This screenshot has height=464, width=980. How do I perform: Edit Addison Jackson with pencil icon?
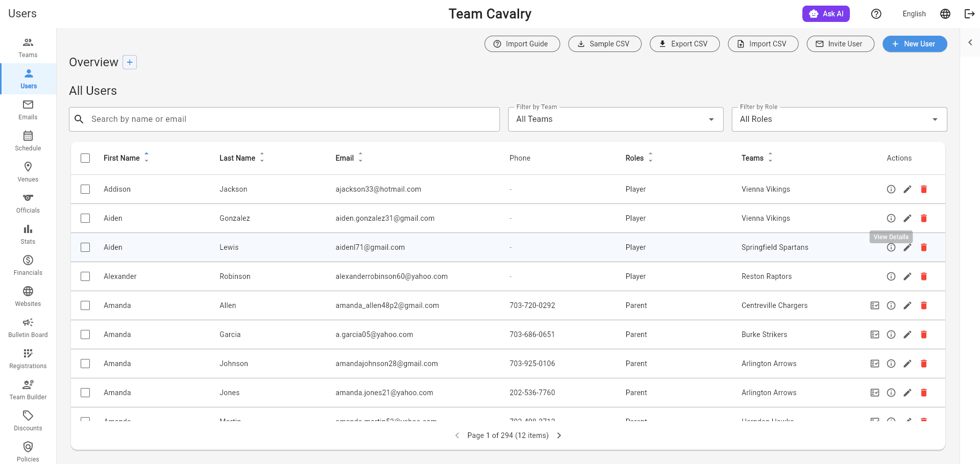(908, 189)
